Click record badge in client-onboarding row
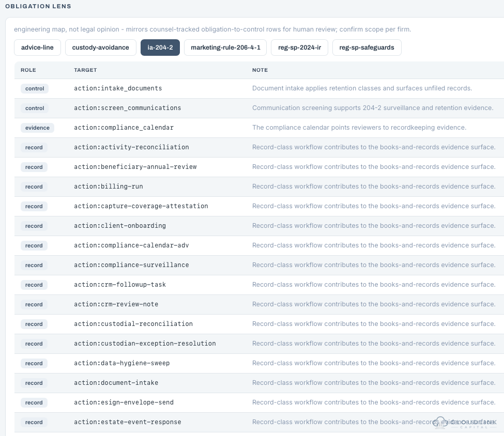The height and width of the screenshot is (436, 504). (x=34, y=226)
